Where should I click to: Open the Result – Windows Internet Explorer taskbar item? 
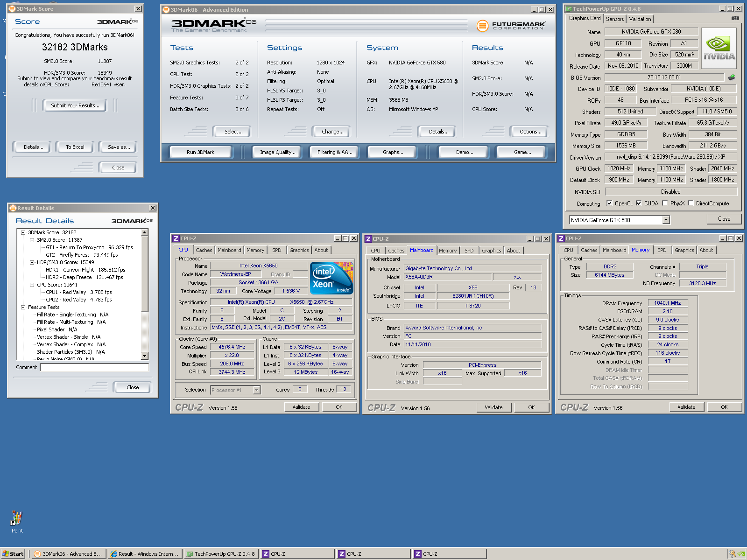click(x=145, y=554)
